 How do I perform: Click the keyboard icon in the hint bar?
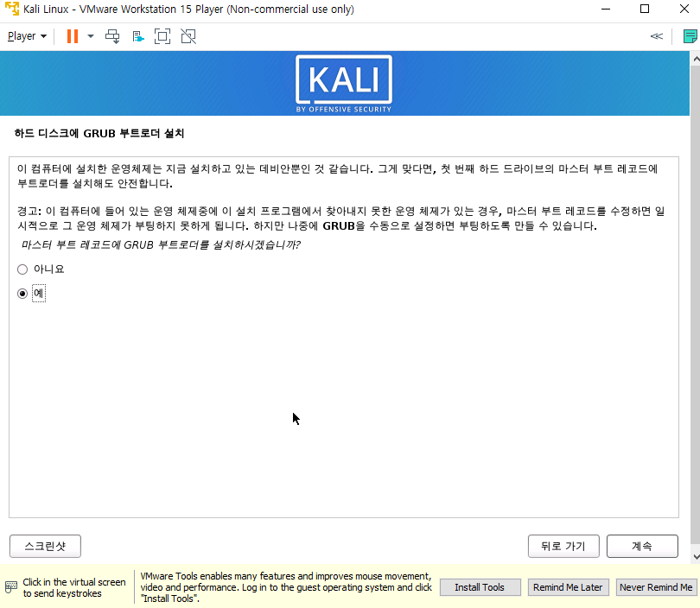click(11, 587)
